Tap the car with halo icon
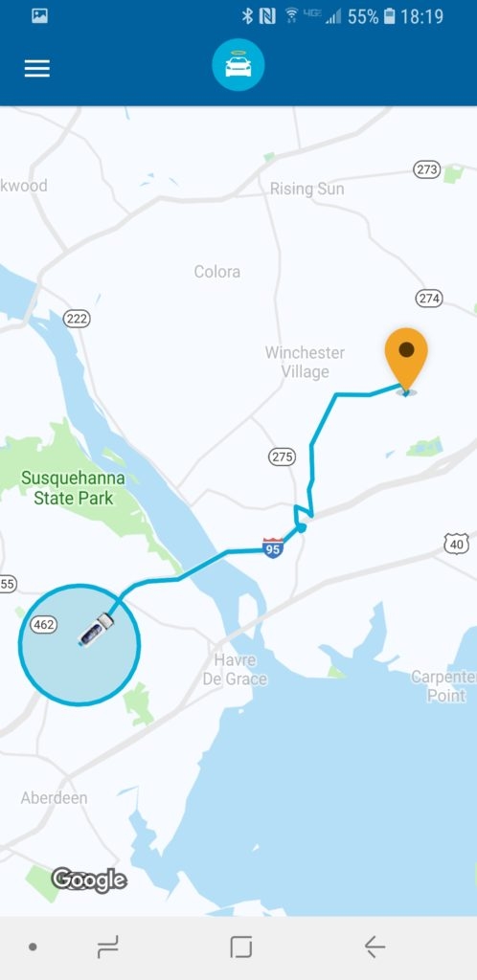 click(x=238, y=65)
